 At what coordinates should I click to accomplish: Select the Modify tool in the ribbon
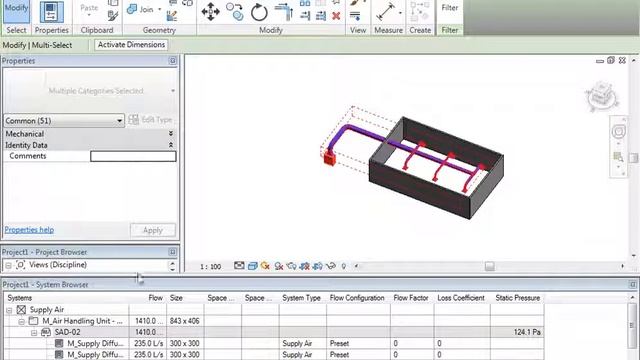[x=16, y=11]
